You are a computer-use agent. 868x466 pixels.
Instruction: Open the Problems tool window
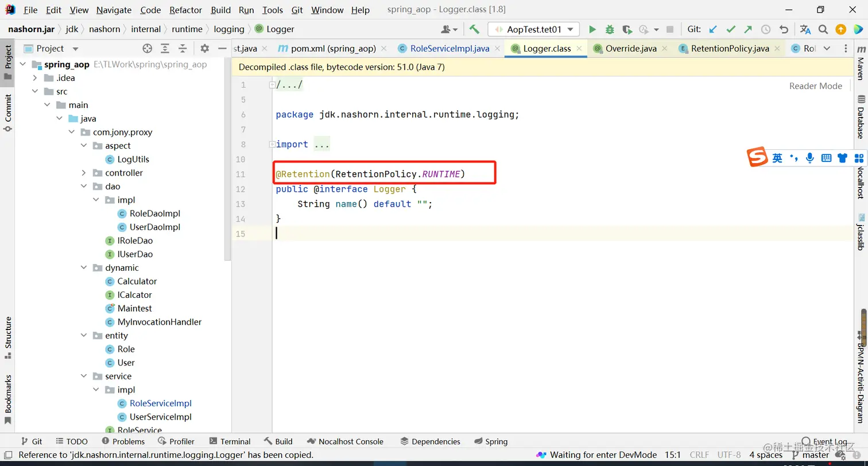pyautogui.click(x=123, y=441)
